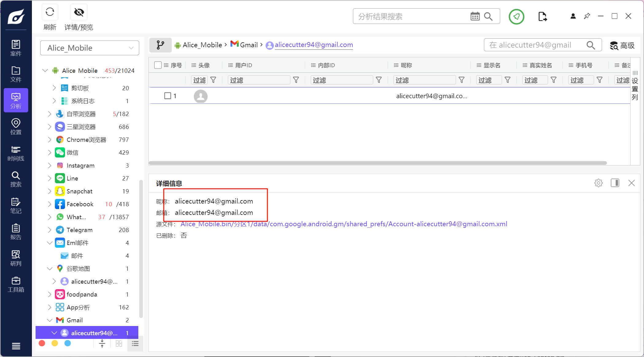This screenshot has height=357, width=644.
Task: Click the export file icon in top bar
Action: tap(542, 16)
